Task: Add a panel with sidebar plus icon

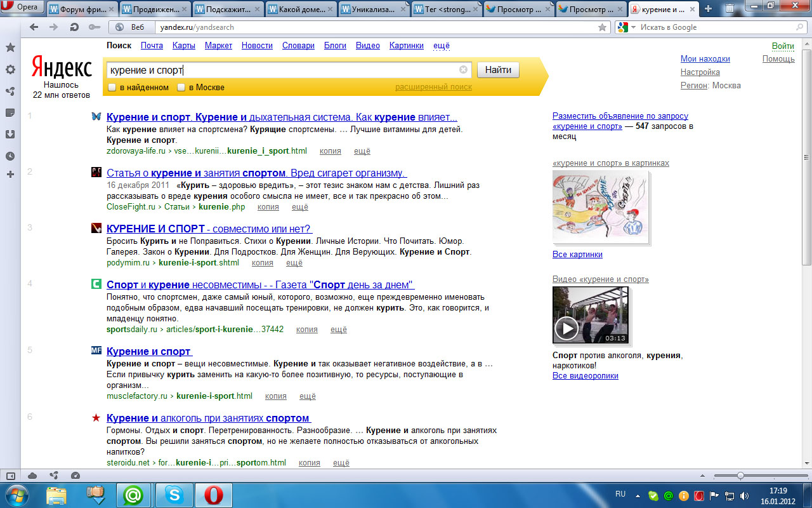Action: point(10,174)
